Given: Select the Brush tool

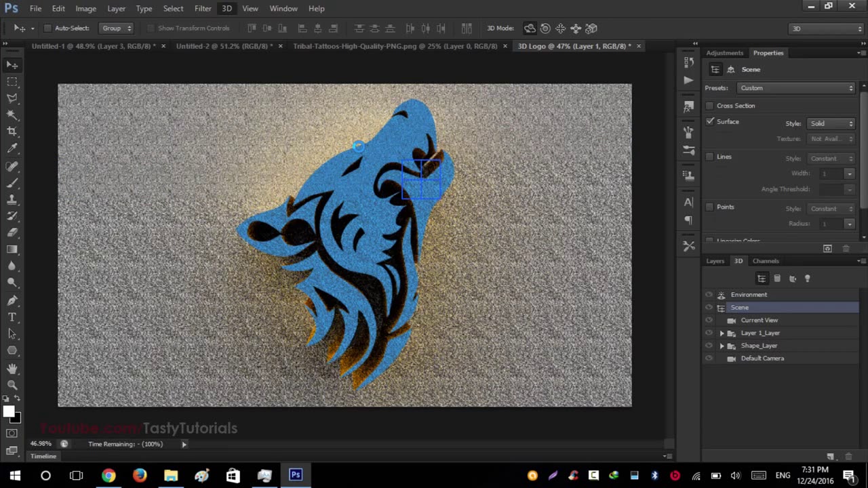Looking at the screenshot, I should coord(12,183).
